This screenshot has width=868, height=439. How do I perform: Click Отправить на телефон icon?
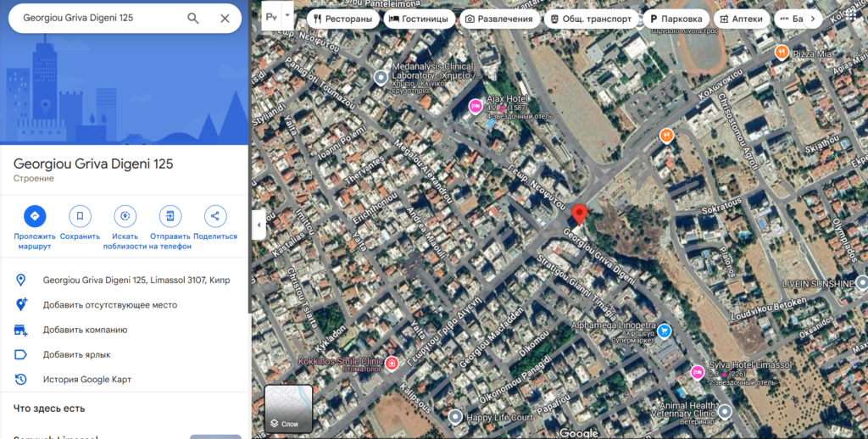pos(170,216)
